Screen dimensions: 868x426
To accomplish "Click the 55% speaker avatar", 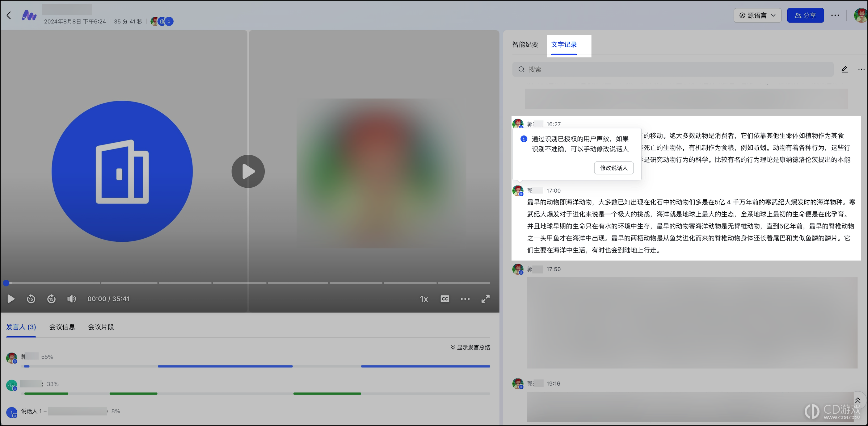I will 12,358.
